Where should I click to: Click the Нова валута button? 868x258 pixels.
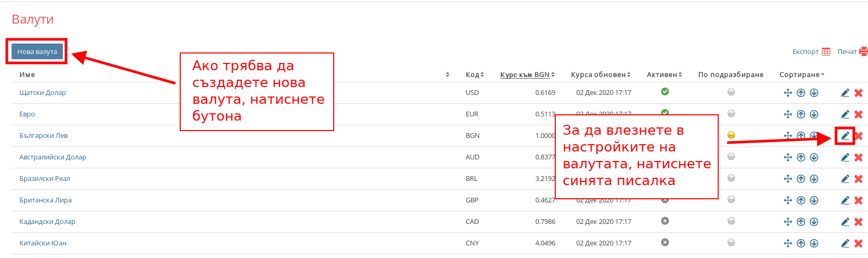pyautogui.click(x=37, y=51)
